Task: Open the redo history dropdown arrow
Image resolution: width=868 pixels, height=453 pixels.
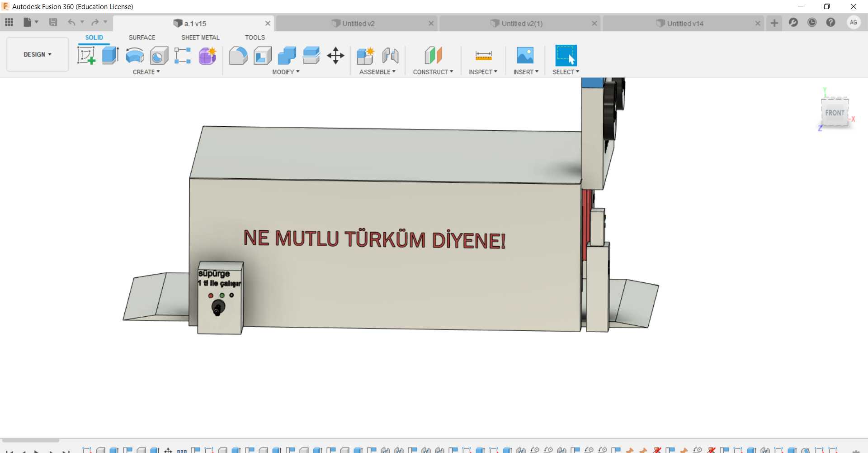Action: coord(105,22)
